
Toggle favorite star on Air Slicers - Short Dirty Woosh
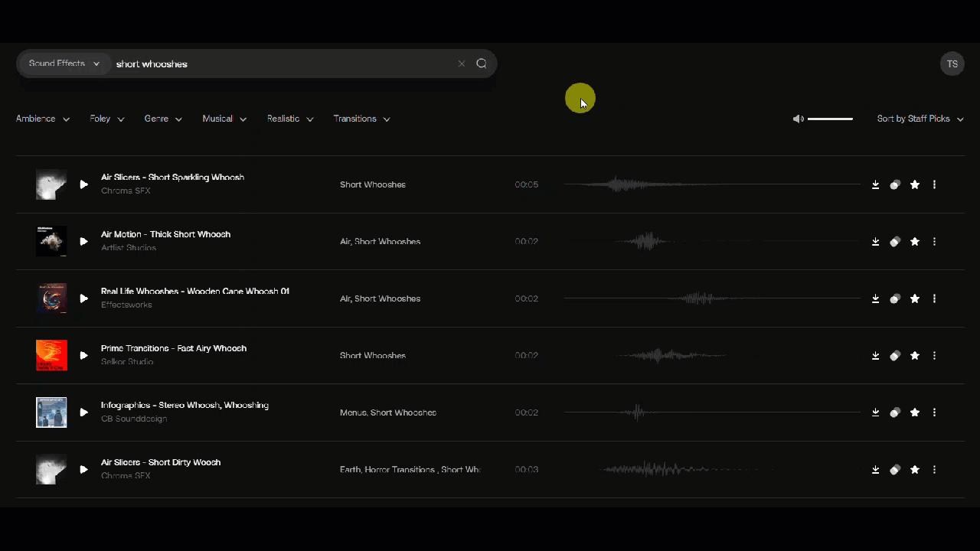[x=914, y=470]
